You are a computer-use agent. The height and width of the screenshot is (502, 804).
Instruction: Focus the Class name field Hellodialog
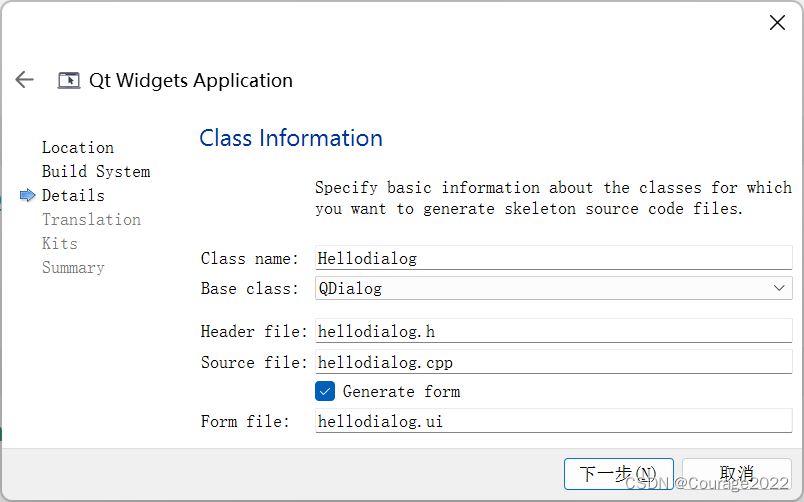click(x=554, y=258)
